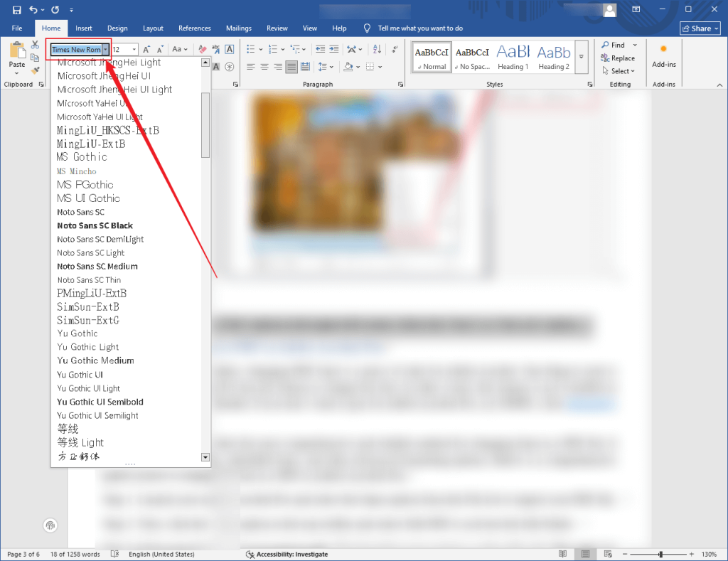Screen dimensions: 728x561
Task: Apply center text alignment
Action: [x=264, y=66]
